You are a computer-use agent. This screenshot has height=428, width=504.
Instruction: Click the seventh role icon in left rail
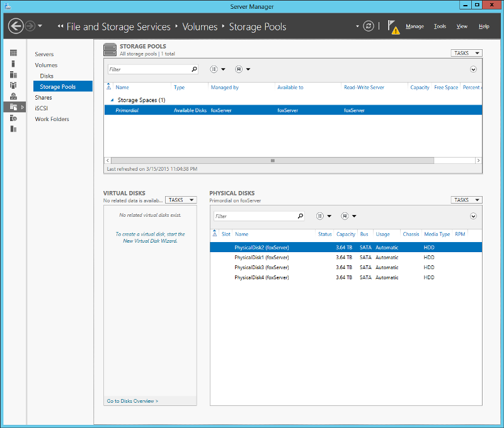[x=13, y=118]
